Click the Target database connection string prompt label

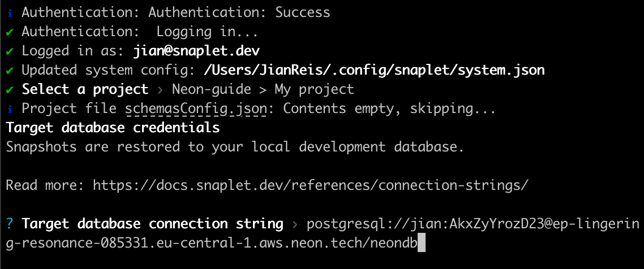(x=153, y=224)
